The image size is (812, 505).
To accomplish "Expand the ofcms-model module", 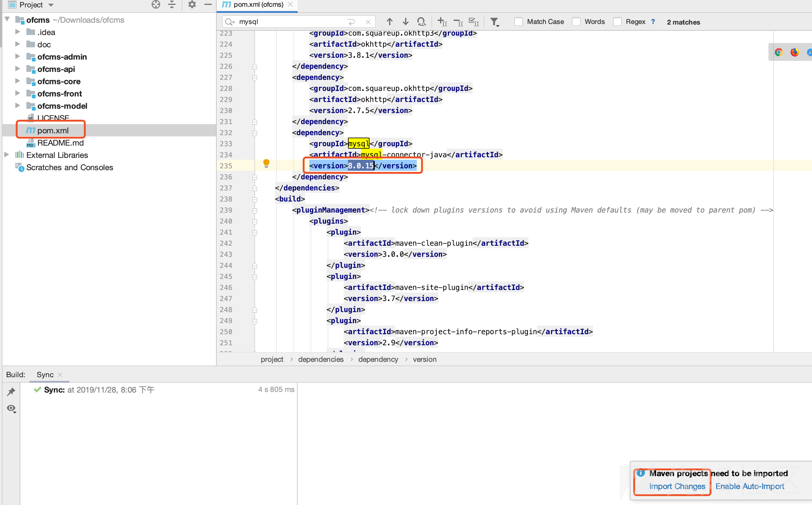I will point(17,106).
